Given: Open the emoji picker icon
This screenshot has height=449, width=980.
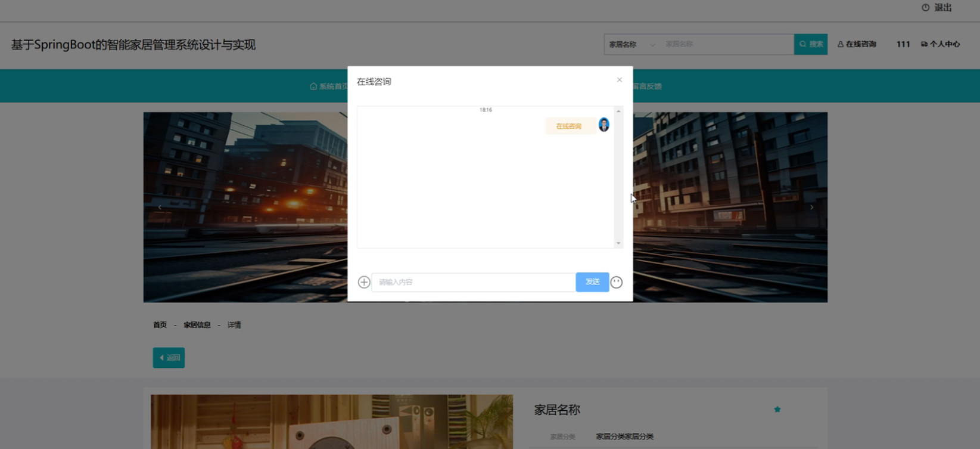Looking at the screenshot, I should click(617, 282).
